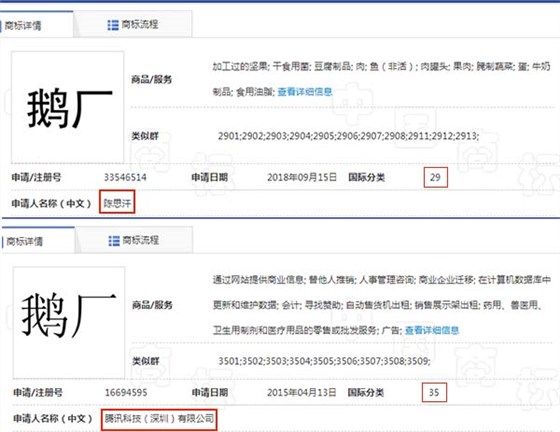Viewport: 560px width, 432px height.
Task: Click 申请日期 label next to 2015年04月13日
Action: (x=210, y=392)
